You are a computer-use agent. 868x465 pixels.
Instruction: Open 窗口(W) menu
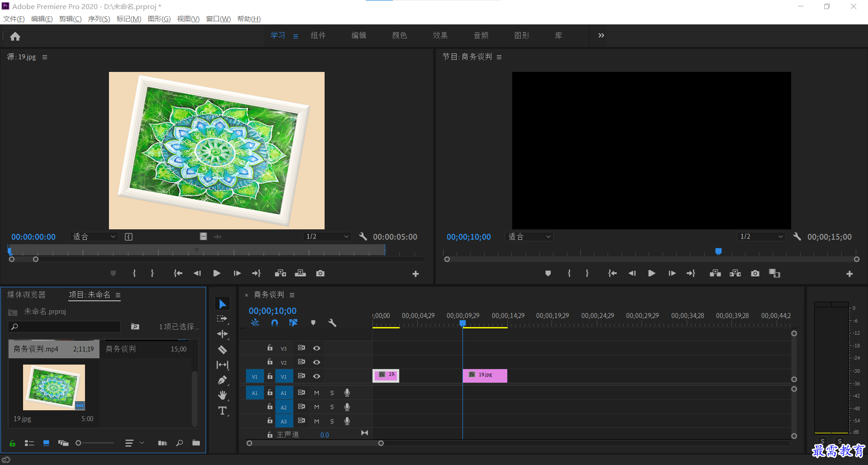click(218, 19)
